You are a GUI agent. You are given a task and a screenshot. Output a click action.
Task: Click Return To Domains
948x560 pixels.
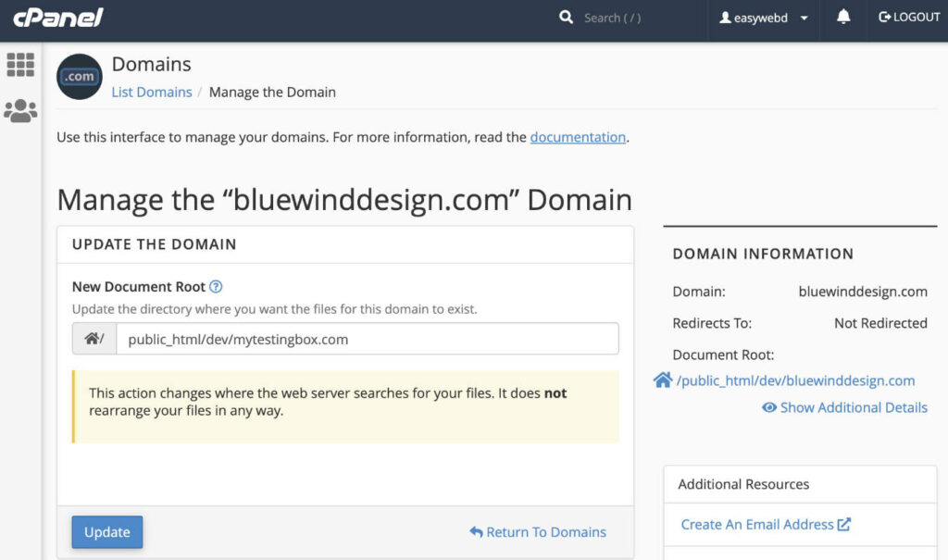point(538,532)
